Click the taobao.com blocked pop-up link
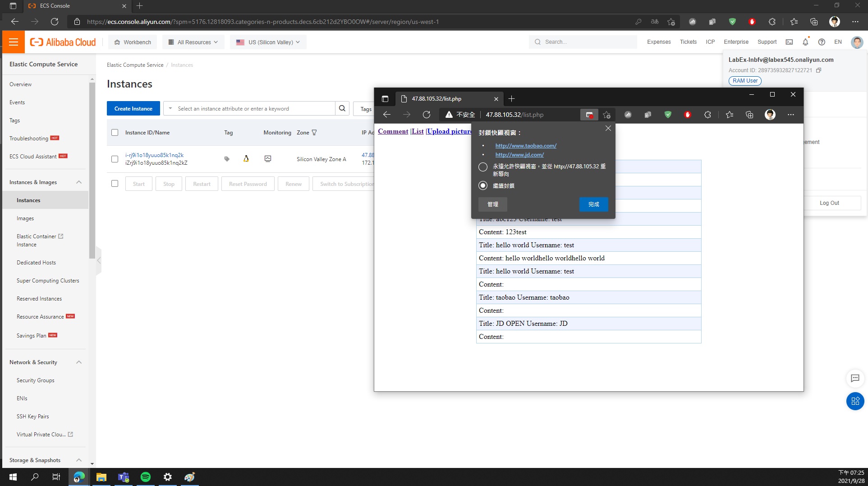This screenshot has width=868, height=486. [x=526, y=146]
